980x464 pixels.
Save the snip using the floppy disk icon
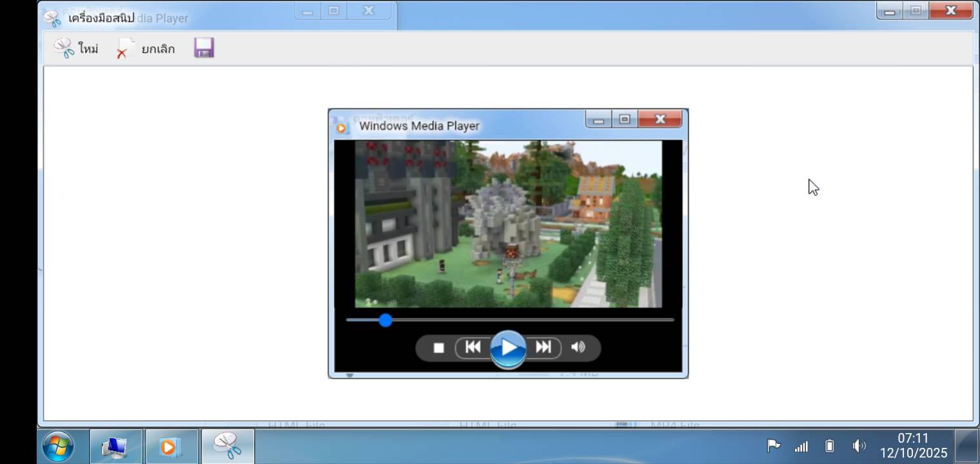coord(204,48)
